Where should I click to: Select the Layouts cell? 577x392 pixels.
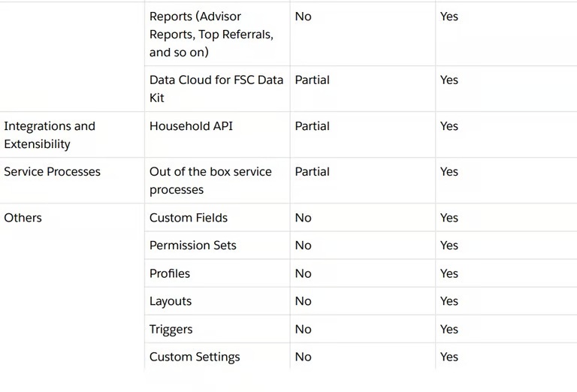pos(171,301)
